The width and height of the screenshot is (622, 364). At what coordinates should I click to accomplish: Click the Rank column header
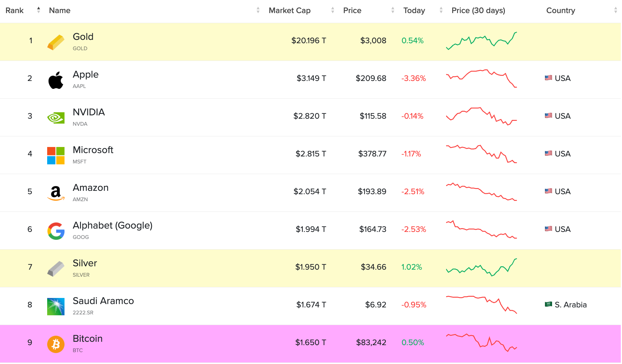pyautogui.click(x=14, y=10)
